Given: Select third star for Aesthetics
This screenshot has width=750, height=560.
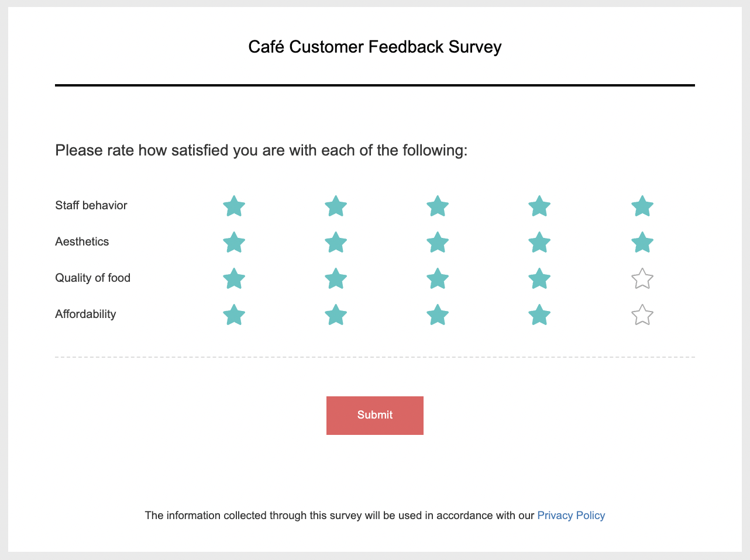Looking at the screenshot, I should point(438,243).
